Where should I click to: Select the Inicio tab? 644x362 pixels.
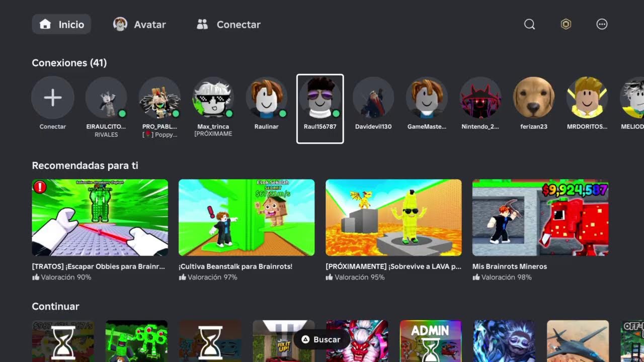pyautogui.click(x=61, y=24)
